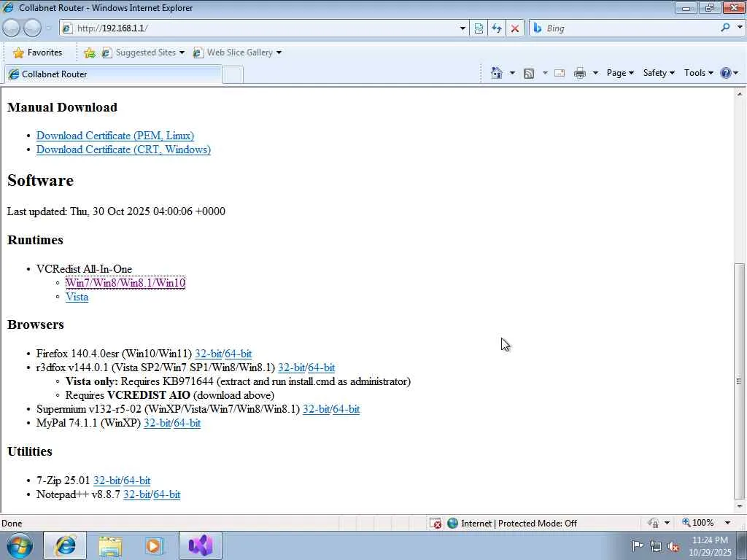Click the Back navigation button
The image size is (747, 560).
(x=12, y=28)
